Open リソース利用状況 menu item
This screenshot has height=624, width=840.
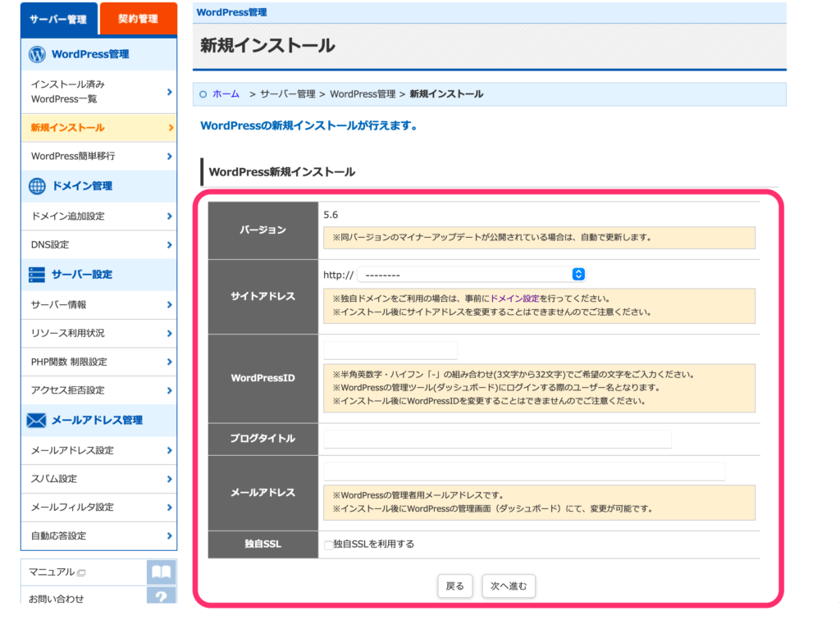click(x=98, y=333)
